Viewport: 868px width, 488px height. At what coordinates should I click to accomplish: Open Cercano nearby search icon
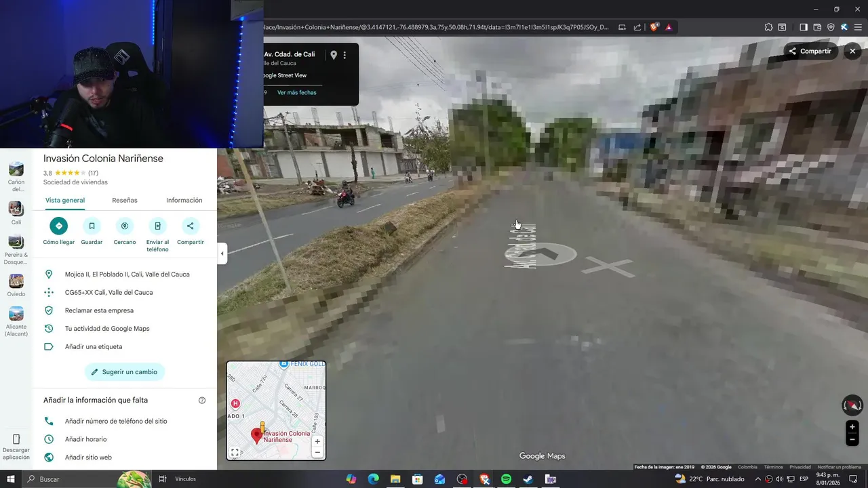click(x=125, y=226)
